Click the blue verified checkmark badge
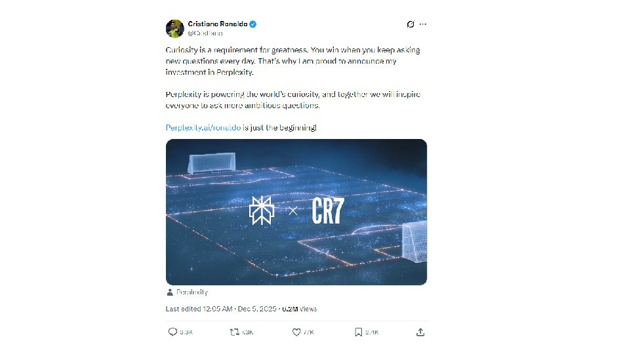Screen dimensions: 644x356 point(252,24)
